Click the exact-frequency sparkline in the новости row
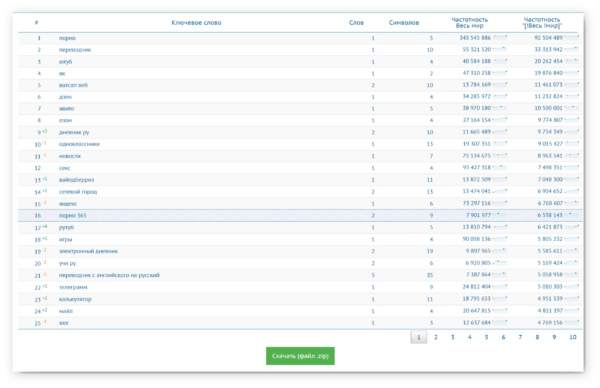 [572, 156]
